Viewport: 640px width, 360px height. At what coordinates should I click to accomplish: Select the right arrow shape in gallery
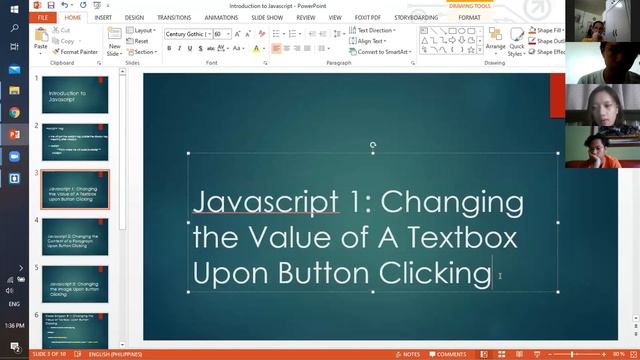(x=452, y=40)
